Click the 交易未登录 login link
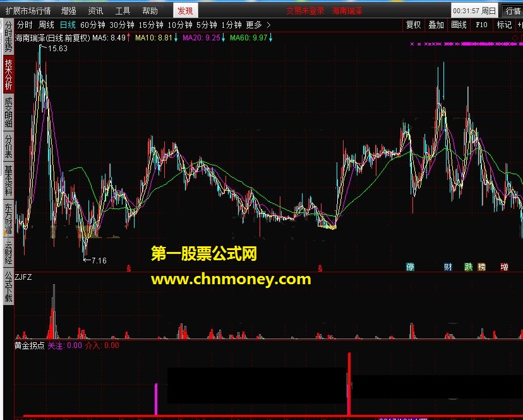The width and height of the screenshot is (523, 420). point(305,11)
